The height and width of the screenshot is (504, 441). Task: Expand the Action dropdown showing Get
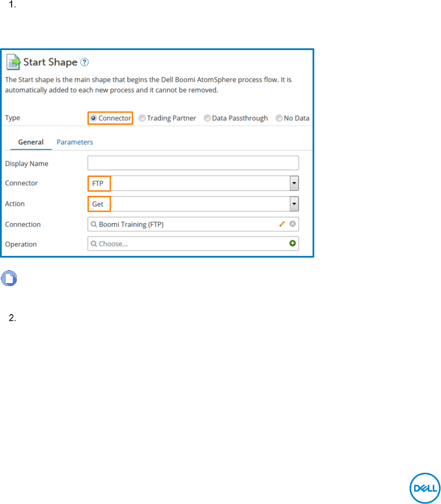click(x=193, y=204)
